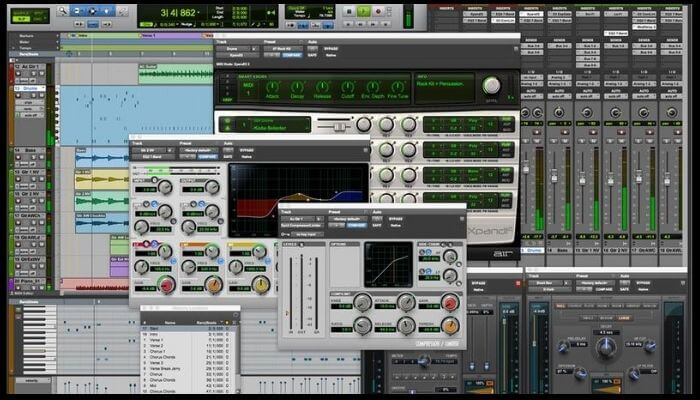Record-enable the Ac Gtr 1 track
The width and height of the screenshot is (700, 400).
point(18,74)
